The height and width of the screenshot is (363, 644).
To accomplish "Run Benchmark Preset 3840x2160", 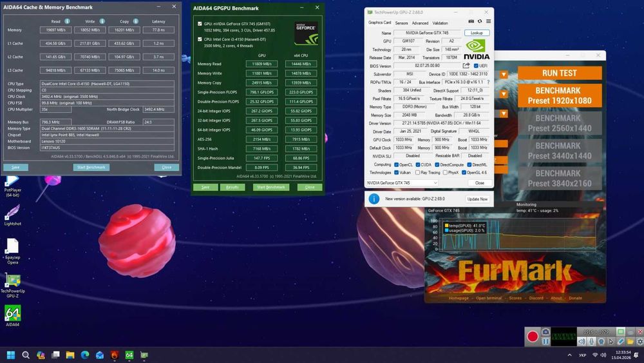I will coord(560,179).
